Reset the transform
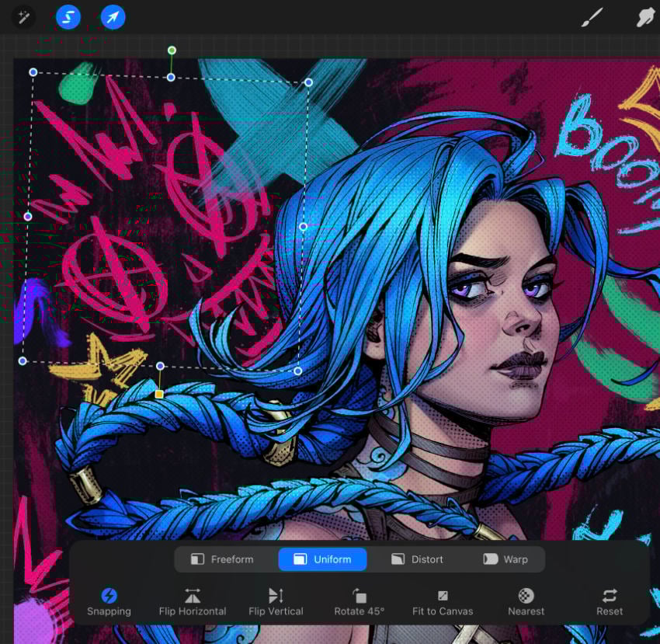660x644 pixels. tap(609, 602)
